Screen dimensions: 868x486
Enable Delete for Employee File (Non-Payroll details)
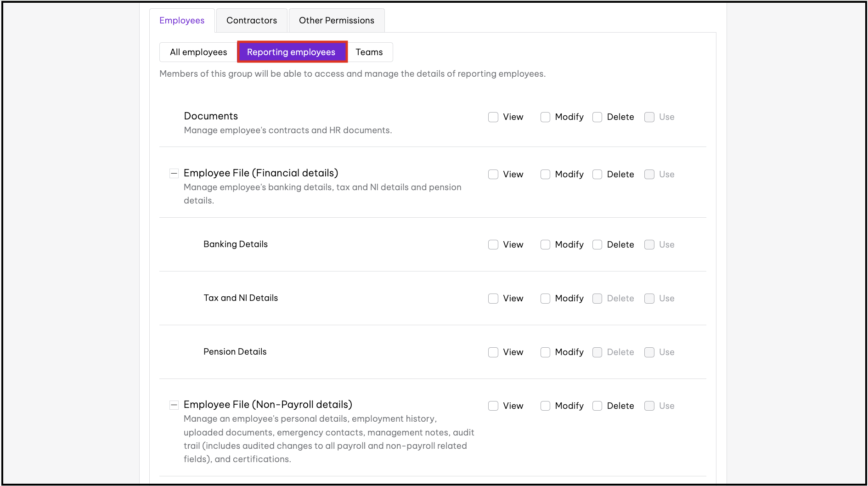click(597, 406)
